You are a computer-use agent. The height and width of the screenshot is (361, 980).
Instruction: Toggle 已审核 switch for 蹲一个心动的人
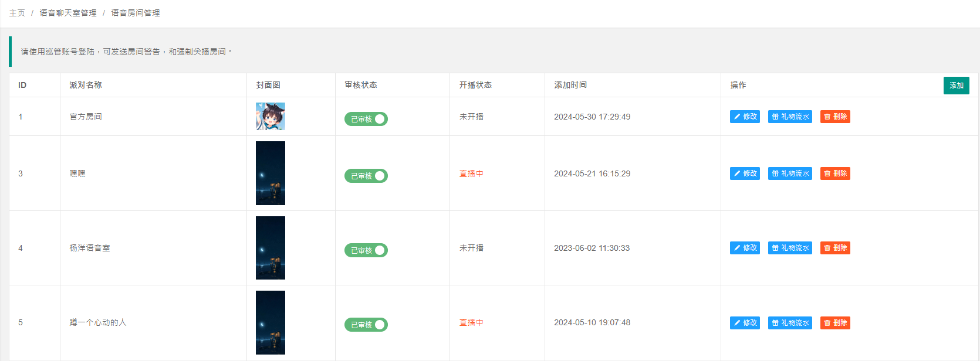(x=366, y=325)
